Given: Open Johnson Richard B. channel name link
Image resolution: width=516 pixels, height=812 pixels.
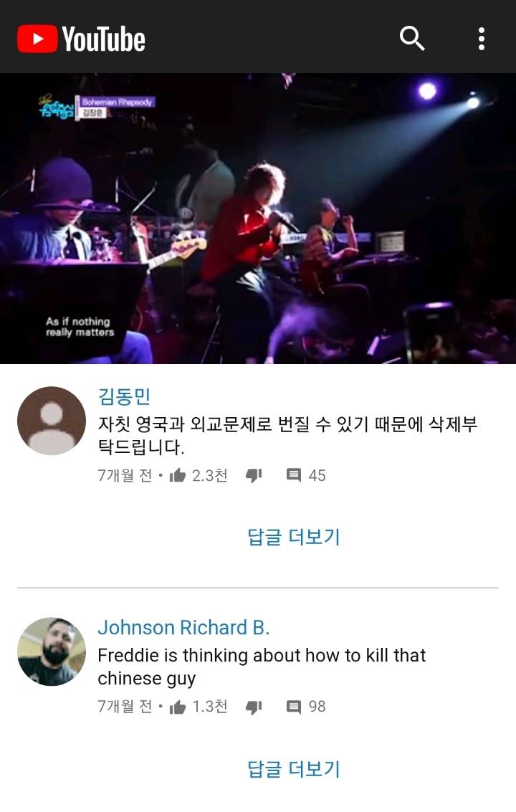Looking at the screenshot, I should pos(184,627).
